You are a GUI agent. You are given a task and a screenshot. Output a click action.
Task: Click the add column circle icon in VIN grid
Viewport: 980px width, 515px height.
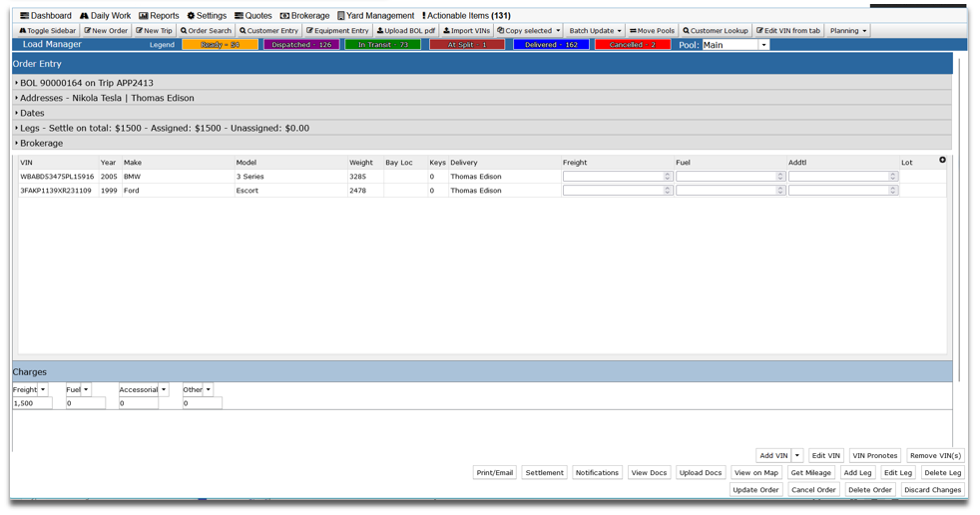(942, 160)
